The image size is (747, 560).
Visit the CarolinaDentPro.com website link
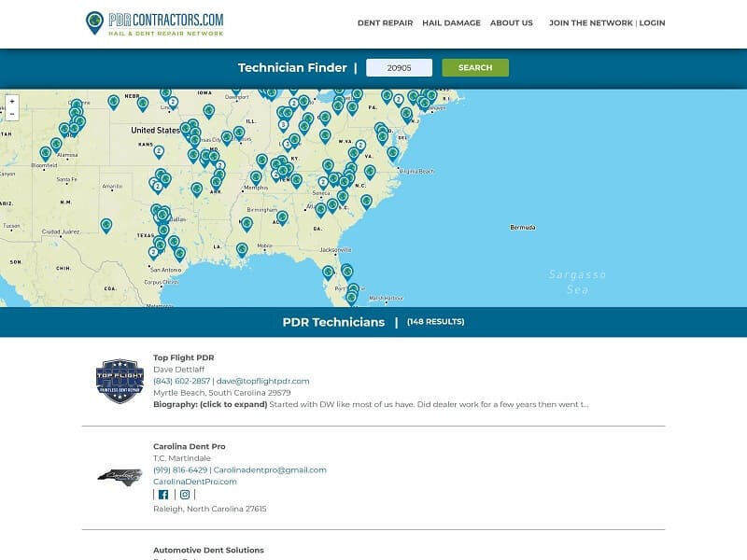point(195,482)
